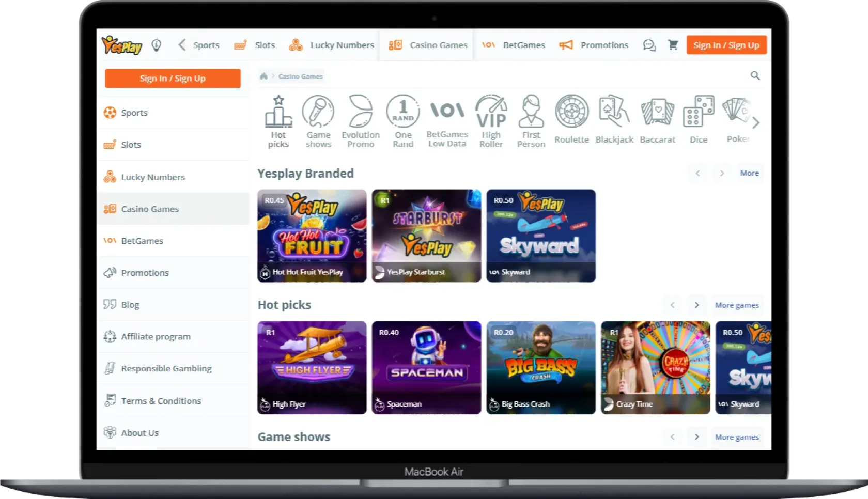Open the Roulette category icon
Screen dimensions: 868x499
pyautogui.click(x=571, y=120)
